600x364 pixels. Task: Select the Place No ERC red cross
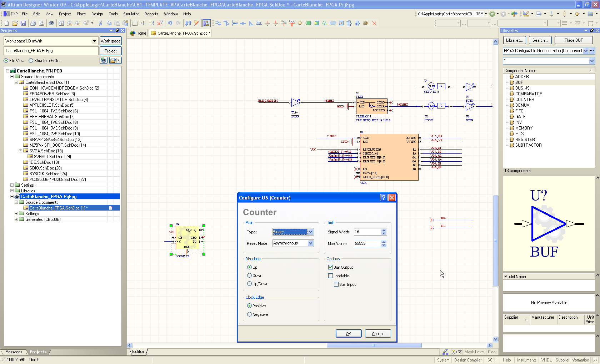(x=374, y=23)
